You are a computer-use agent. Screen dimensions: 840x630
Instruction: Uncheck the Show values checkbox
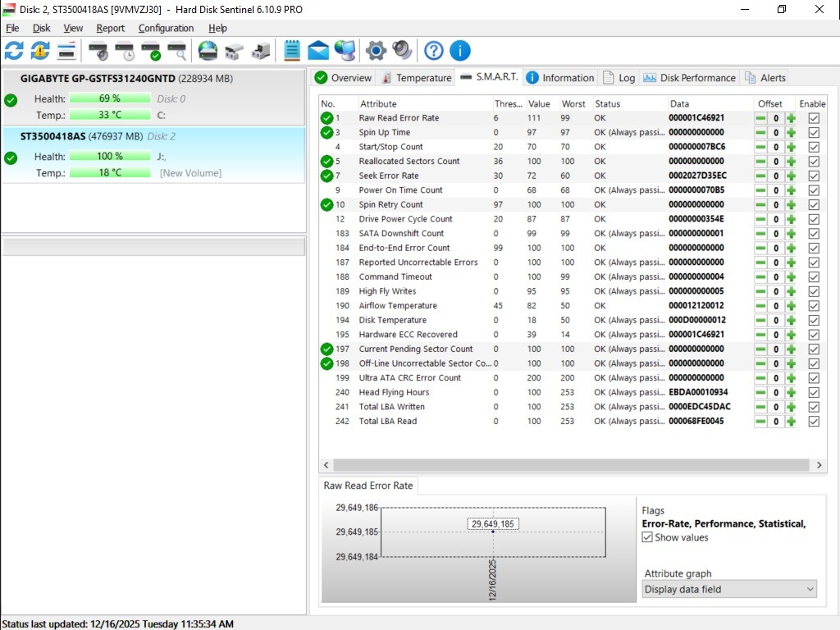(x=648, y=538)
